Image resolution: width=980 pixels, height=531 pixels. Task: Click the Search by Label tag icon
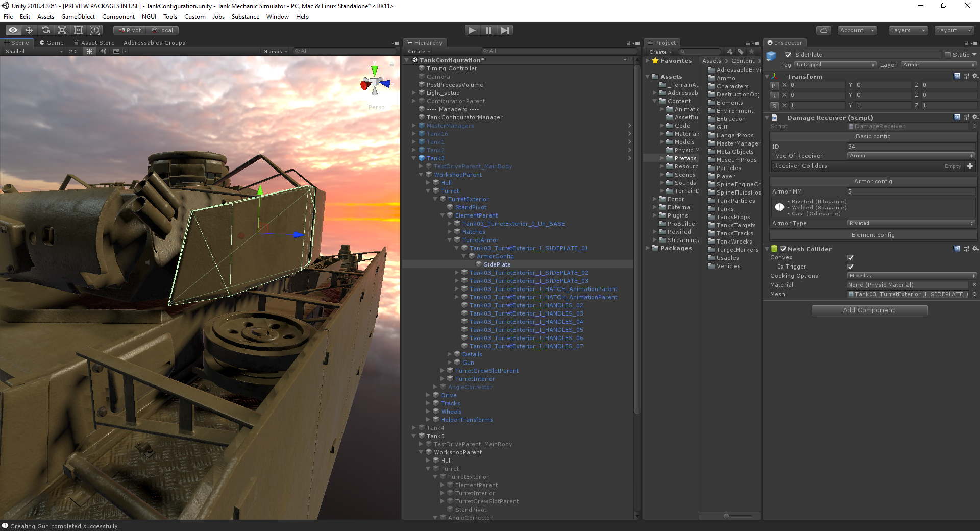click(741, 52)
